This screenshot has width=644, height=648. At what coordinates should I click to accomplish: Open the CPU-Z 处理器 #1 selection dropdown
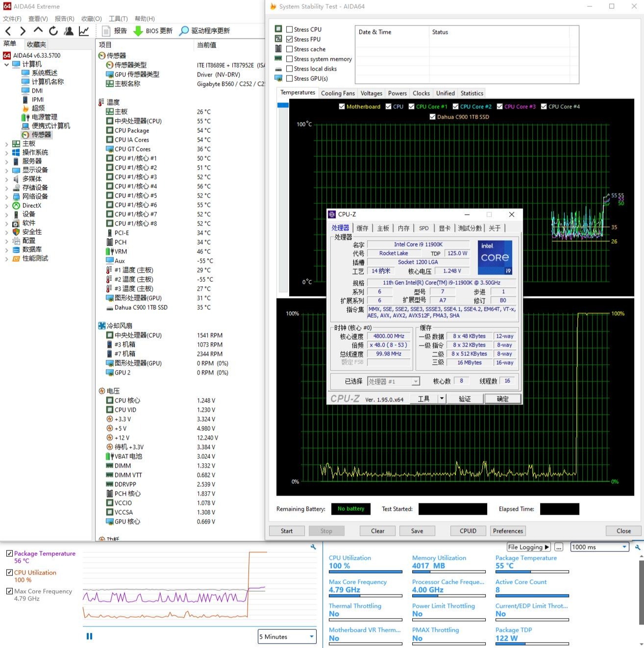394,381
